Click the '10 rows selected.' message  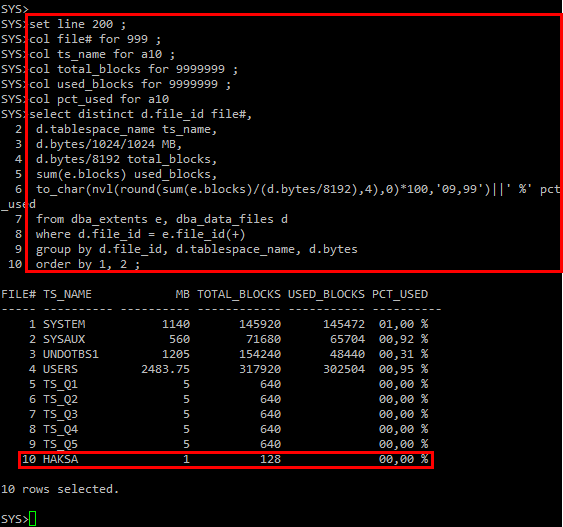coord(60,489)
